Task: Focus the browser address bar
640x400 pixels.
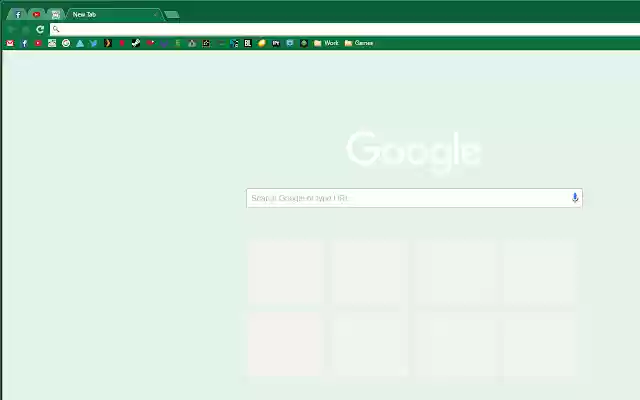Action: click(345, 29)
